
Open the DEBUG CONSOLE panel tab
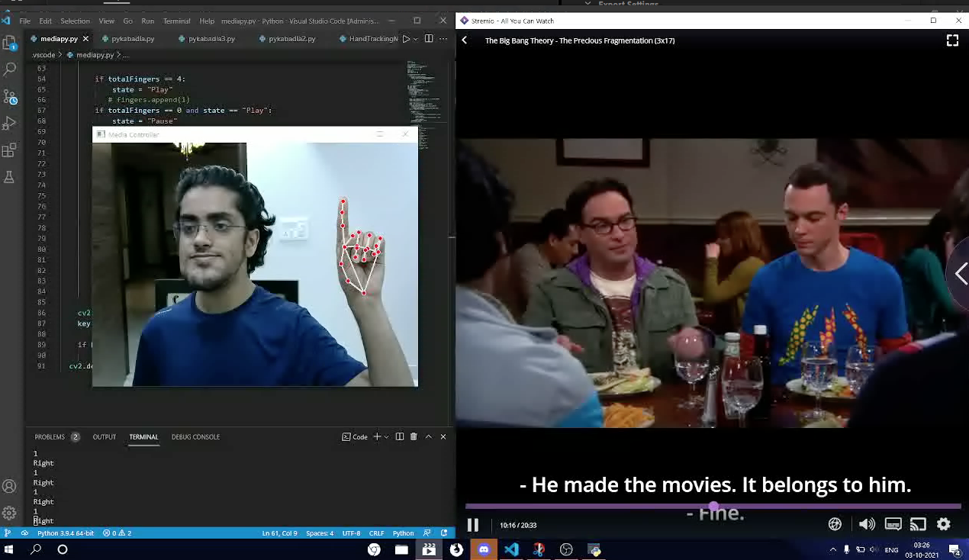[x=195, y=436]
